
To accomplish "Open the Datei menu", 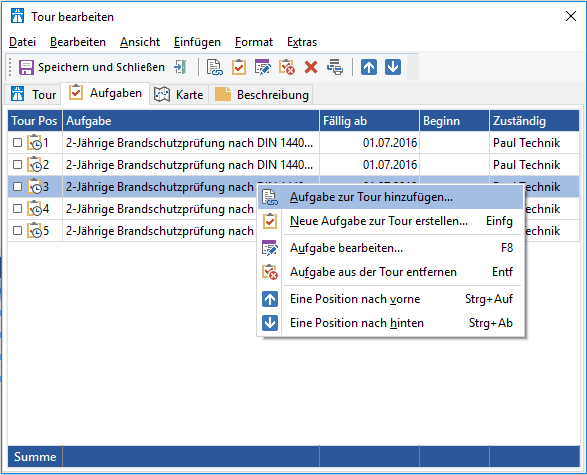I will click(22, 42).
